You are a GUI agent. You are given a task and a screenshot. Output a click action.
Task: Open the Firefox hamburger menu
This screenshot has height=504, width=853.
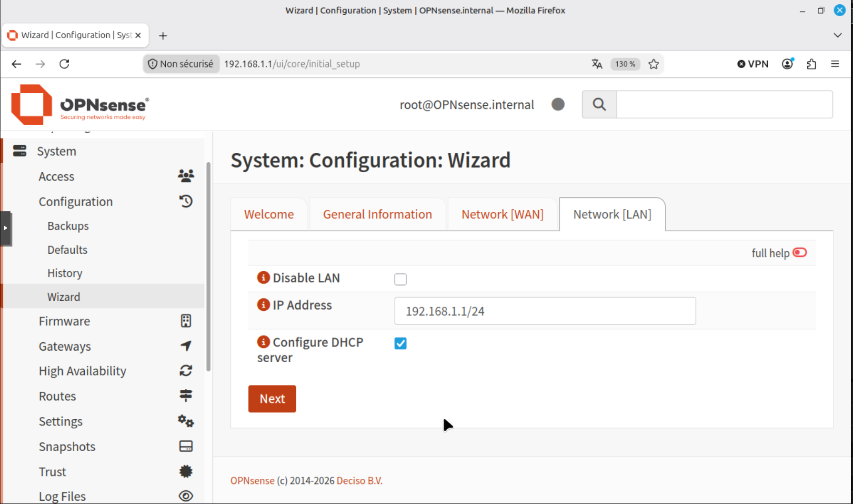[x=835, y=64]
